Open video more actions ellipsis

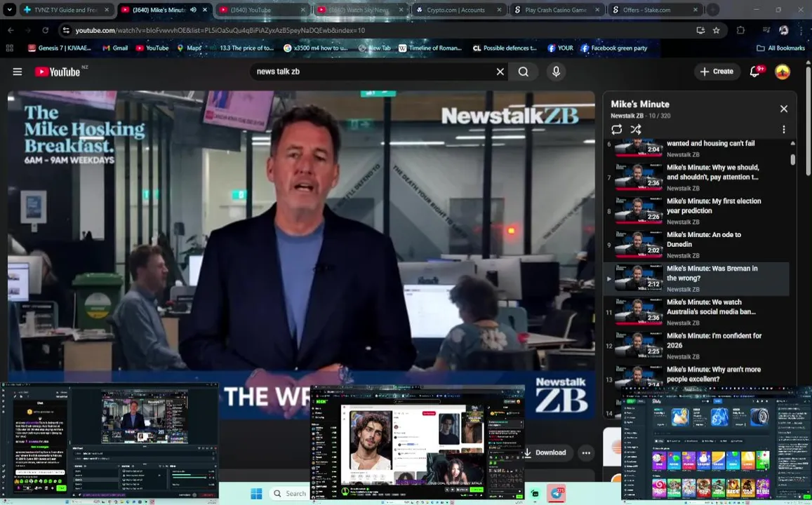586,452
